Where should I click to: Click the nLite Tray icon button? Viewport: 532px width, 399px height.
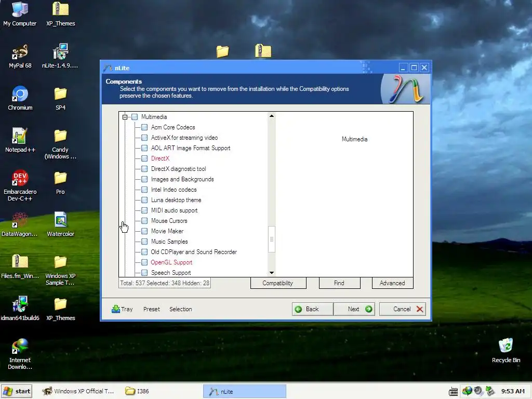coord(122,309)
